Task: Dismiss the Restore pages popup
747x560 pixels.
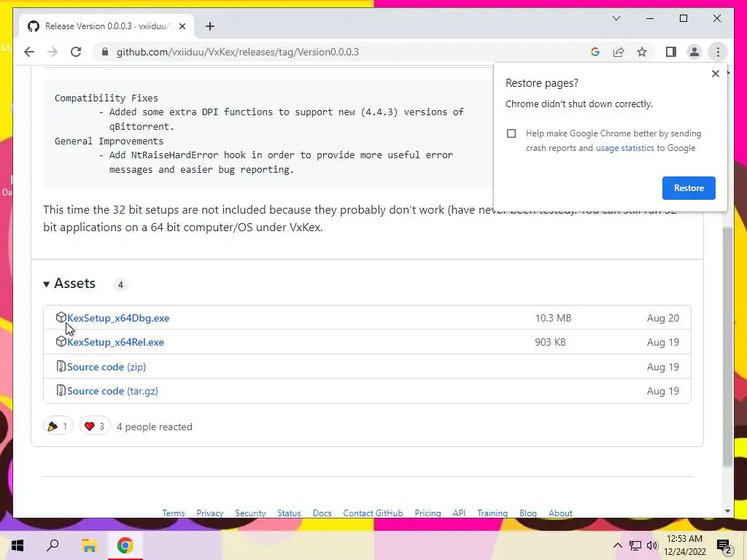Action: pyautogui.click(x=715, y=74)
